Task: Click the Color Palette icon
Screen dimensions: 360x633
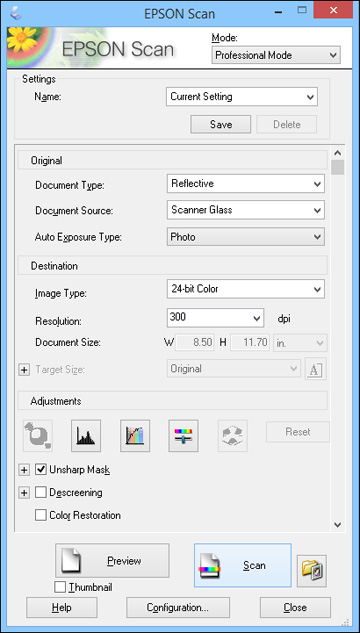Action: [232, 436]
